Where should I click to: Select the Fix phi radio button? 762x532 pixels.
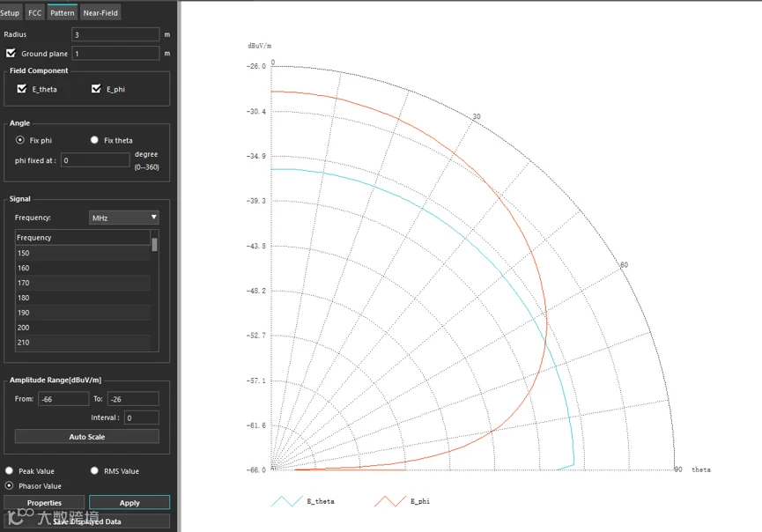click(x=20, y=140)
